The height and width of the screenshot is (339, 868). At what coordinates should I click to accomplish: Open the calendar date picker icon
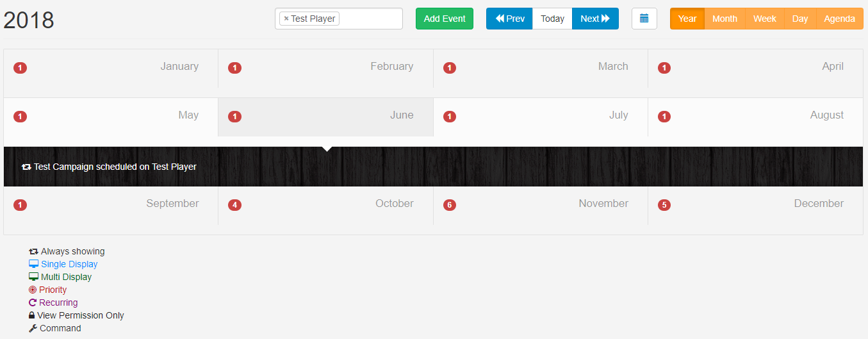(644, 19)
